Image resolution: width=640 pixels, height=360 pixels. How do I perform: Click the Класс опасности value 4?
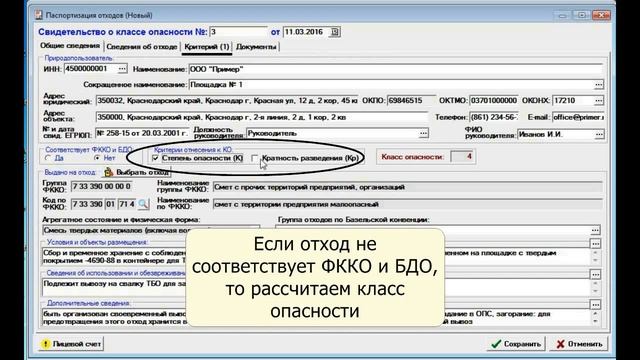pyautogui.click(x=462, y=156)
